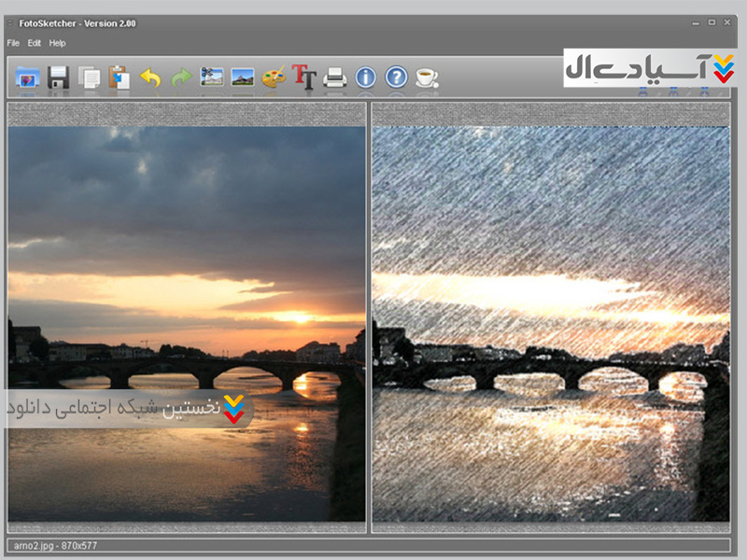Open the Edit menu
747x560 pixels.
tap(35, 43)
